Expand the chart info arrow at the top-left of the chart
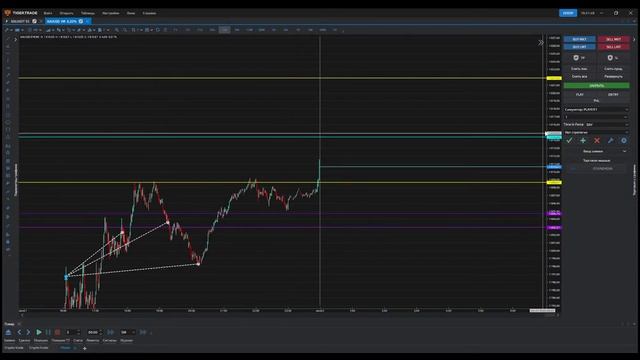This screenshot has width=640, height=360. [x=16, y=40]
